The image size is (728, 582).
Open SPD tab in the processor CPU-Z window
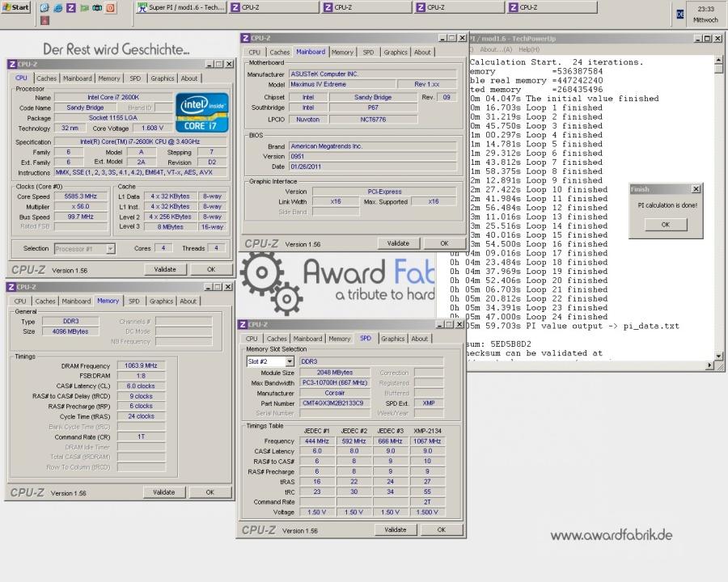pyautogui.click(x=135, y=78)
